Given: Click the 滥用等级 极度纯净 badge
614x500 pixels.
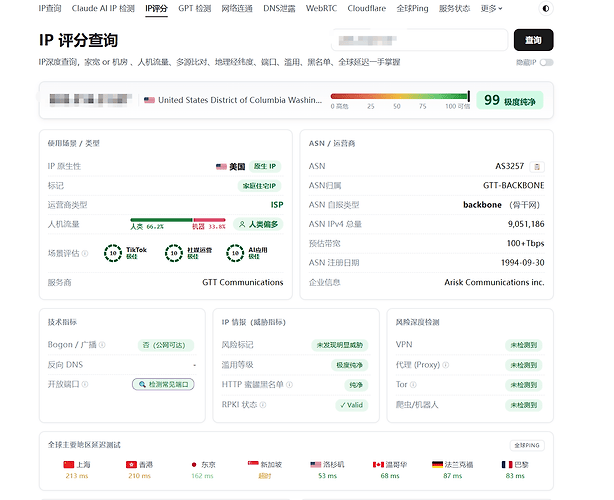Looking at the screenshot, I should pyautogui.click(x=350, y=365).
